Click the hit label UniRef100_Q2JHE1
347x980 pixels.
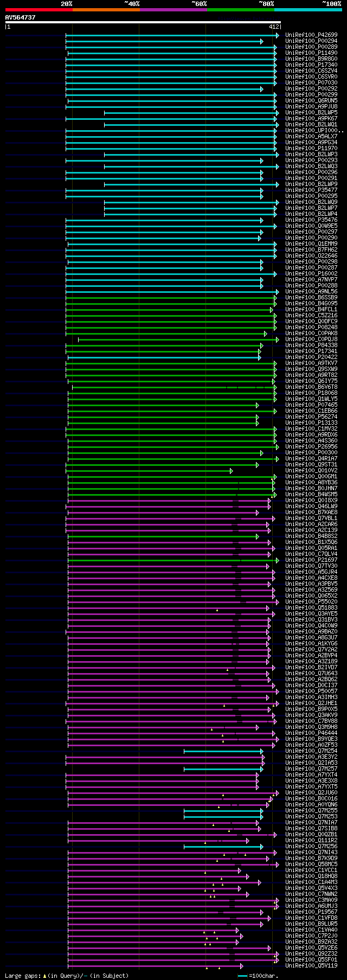[311, 703]
